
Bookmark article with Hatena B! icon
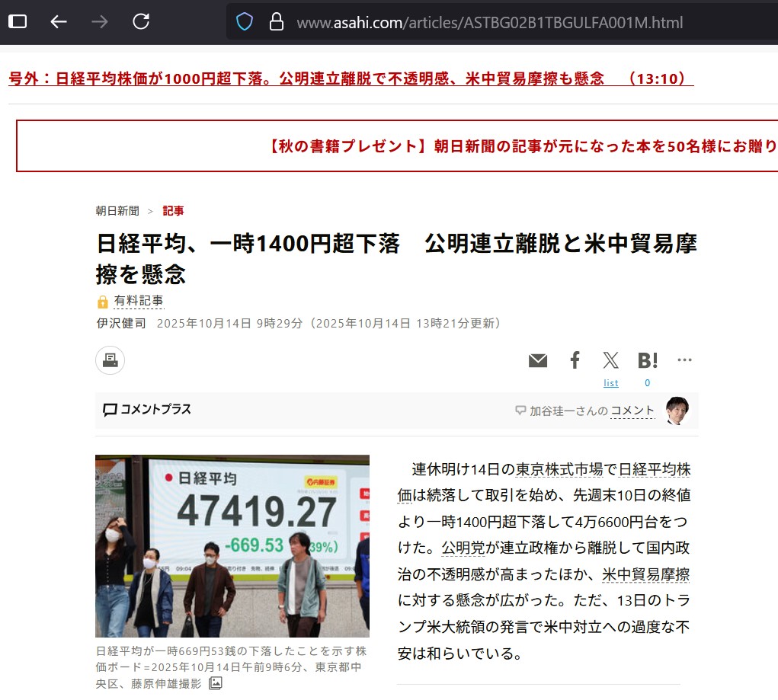(648, 360)
